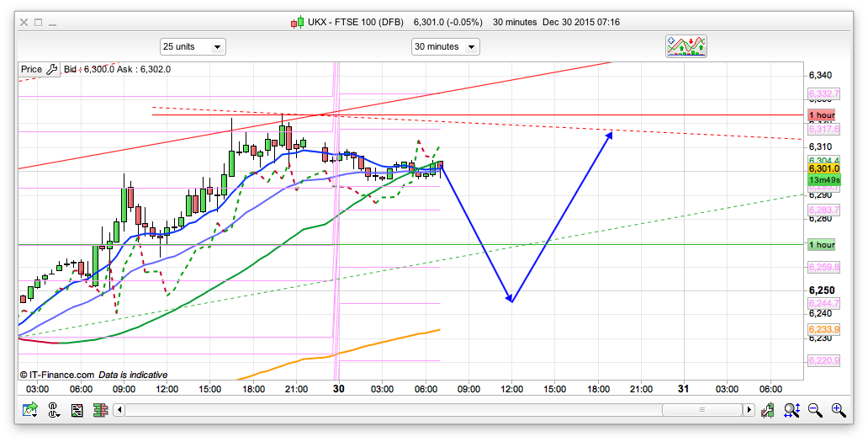Click the export chart icon at bottom left
Image resolution: width=868 pixels, height=442 pixels.
(30, 410)
